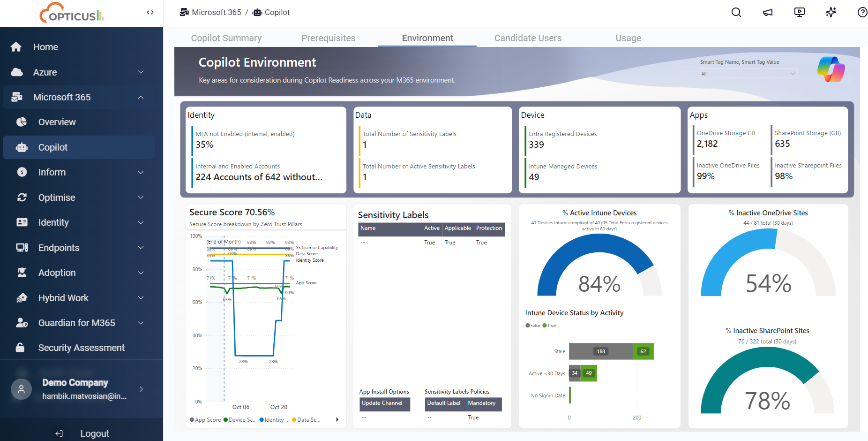Click the green True bar for Stale devices
The height and width of the screenshot is (441, 868).
click(643, 351)
